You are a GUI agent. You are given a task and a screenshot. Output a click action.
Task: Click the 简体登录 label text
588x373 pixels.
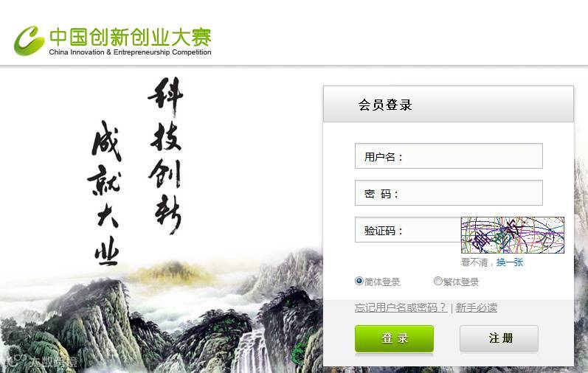pos(382,282)
